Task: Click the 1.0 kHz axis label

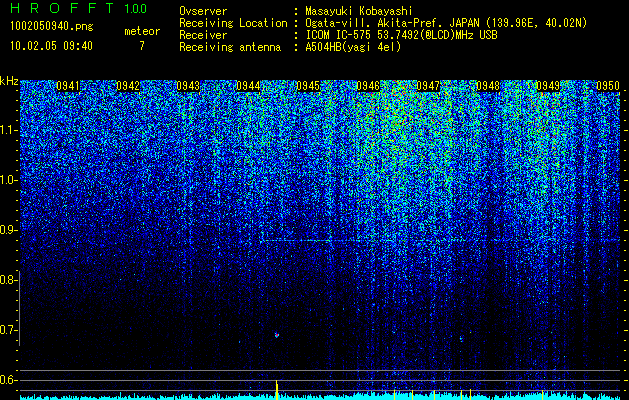Action: pos(7,181)
